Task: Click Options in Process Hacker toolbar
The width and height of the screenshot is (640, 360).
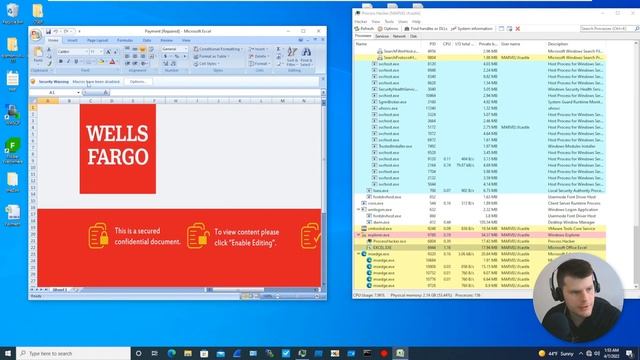Action: [388, 29]
